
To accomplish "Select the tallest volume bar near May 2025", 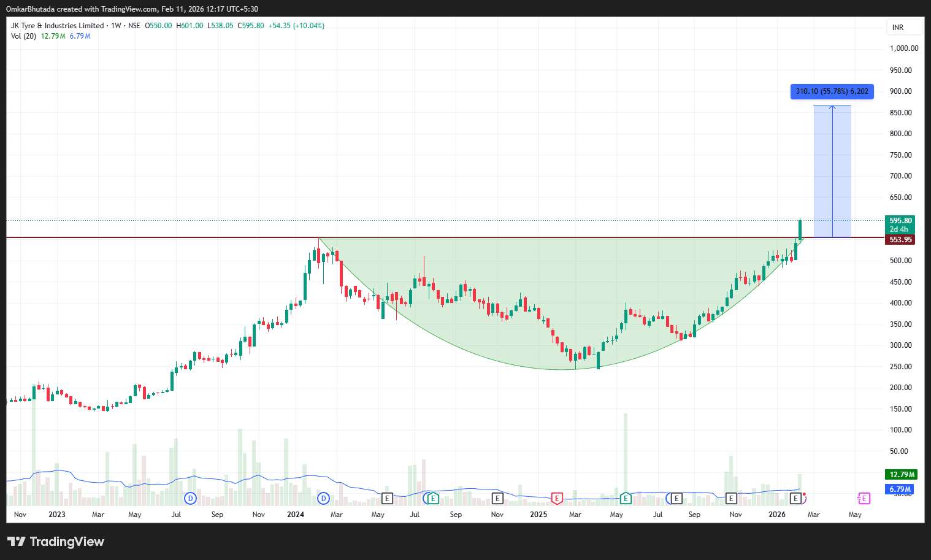I will coord(626,459).
